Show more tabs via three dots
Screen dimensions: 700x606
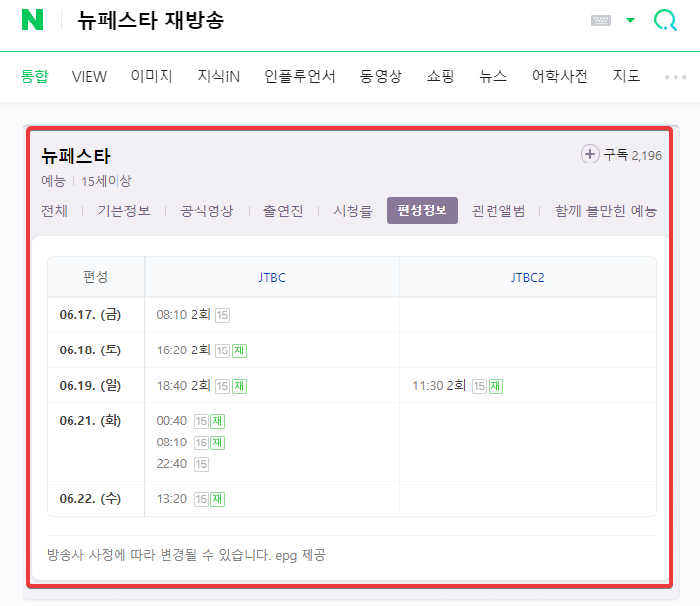point(676,77)
